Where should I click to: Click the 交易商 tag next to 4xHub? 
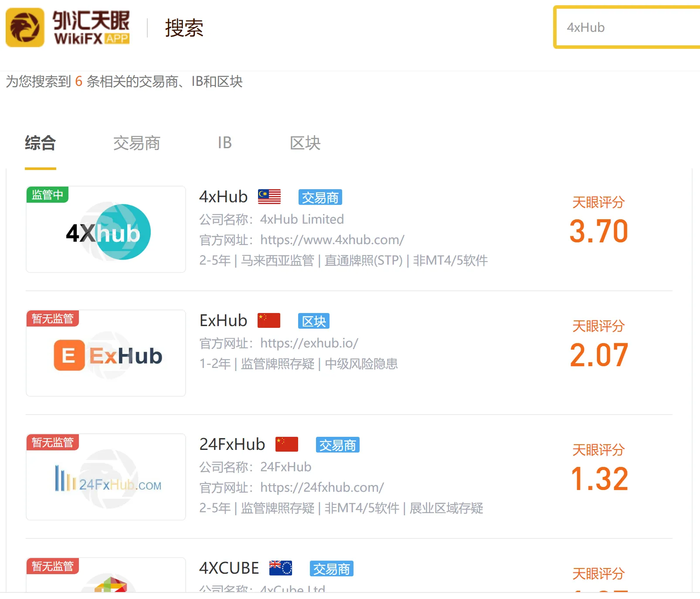pos(320,197)
